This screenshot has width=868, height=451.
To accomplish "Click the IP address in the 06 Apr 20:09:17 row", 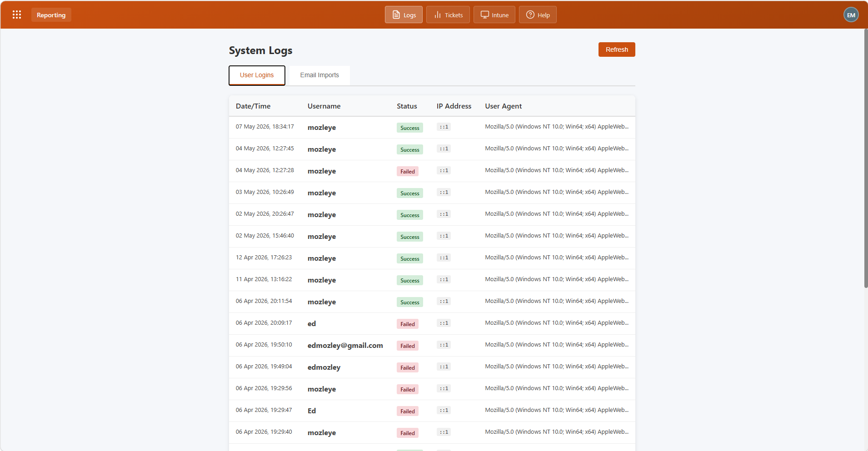I will pos(444,323).
